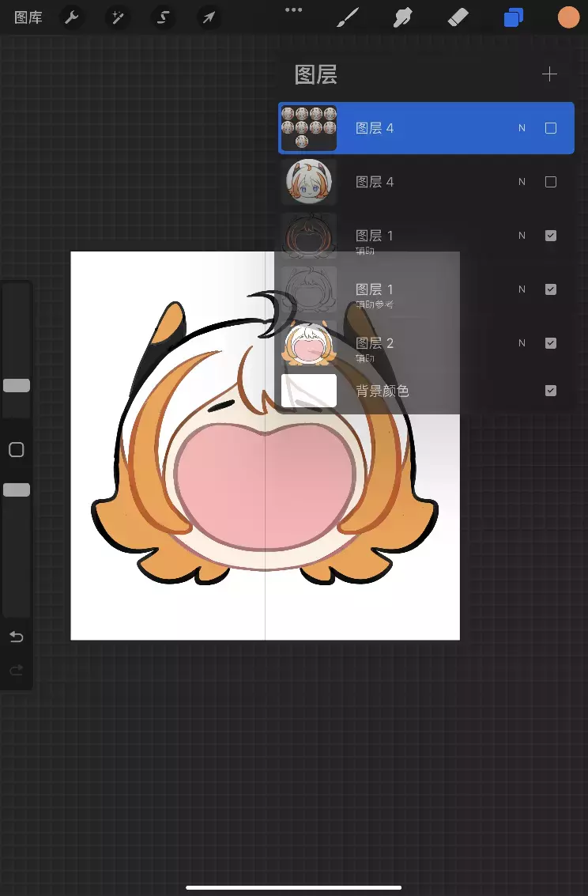The height and width of the screenshot is (896, 588).
Task: Open blend mode N of 图层 1 辅助
Action: [x=522, y=236]
